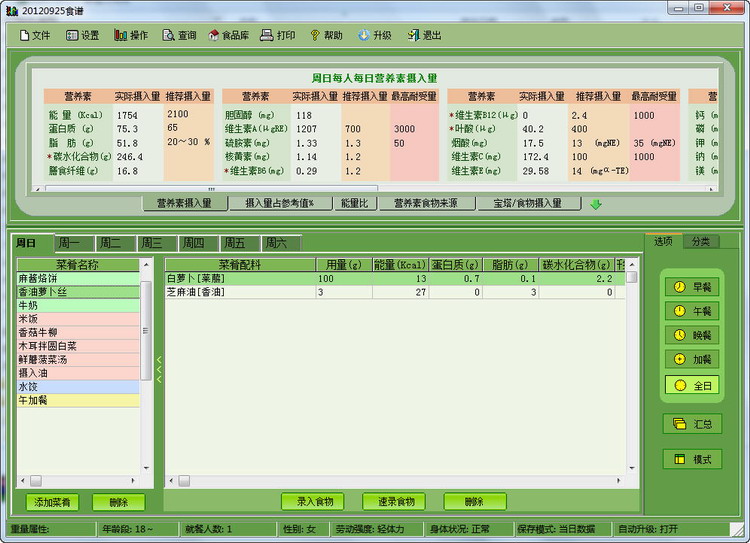Image resolution: width=750 pixels, height=543 pixels.
Task: Select the 早餐 breakfast meal option
Action: tap(692, 287)
